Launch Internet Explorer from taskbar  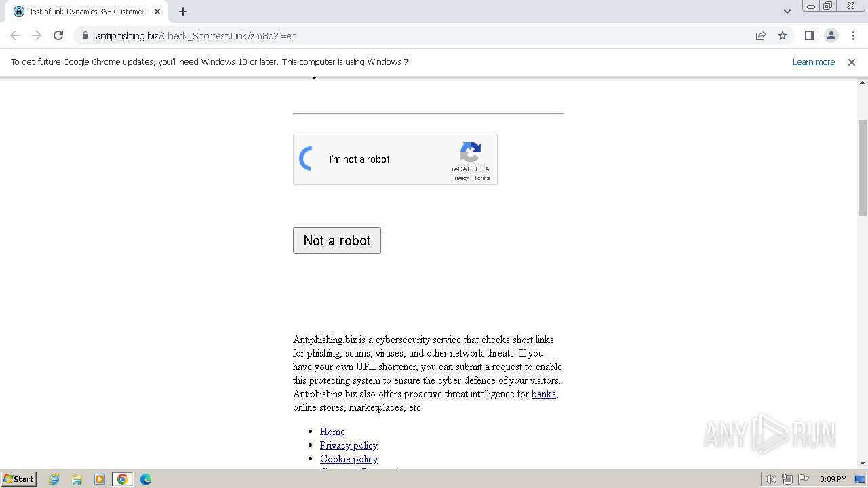pos(54,479)
